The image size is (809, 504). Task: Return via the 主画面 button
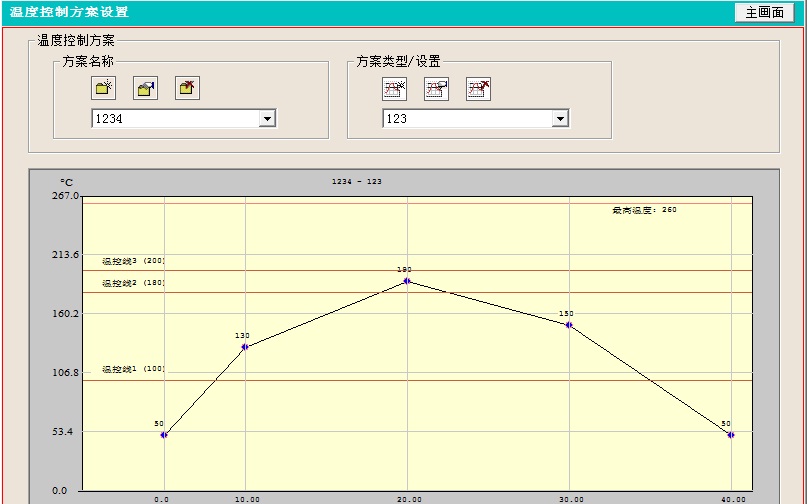coord(765,12)
